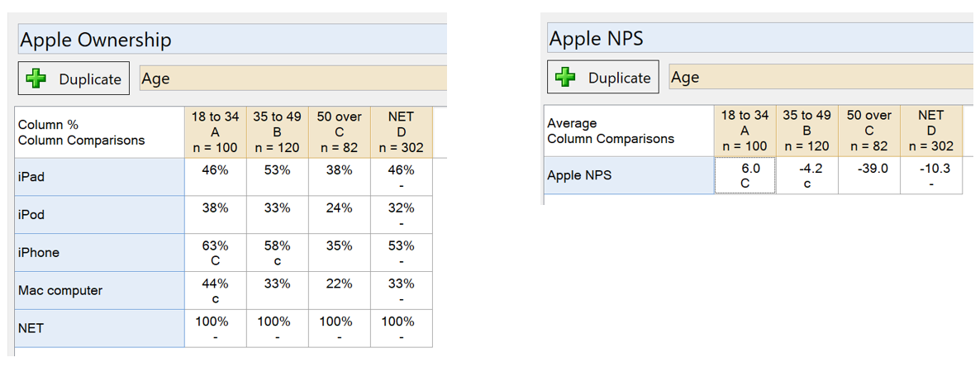Click the 18 to 34 column header in Ownership table
Viewport: 980px width, 367px height.
coord(216,132)
